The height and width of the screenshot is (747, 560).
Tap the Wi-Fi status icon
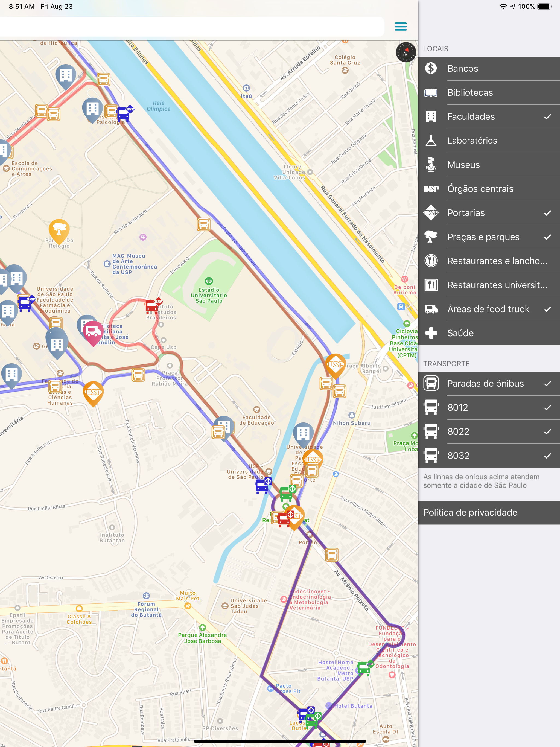[x=503, y=6]
